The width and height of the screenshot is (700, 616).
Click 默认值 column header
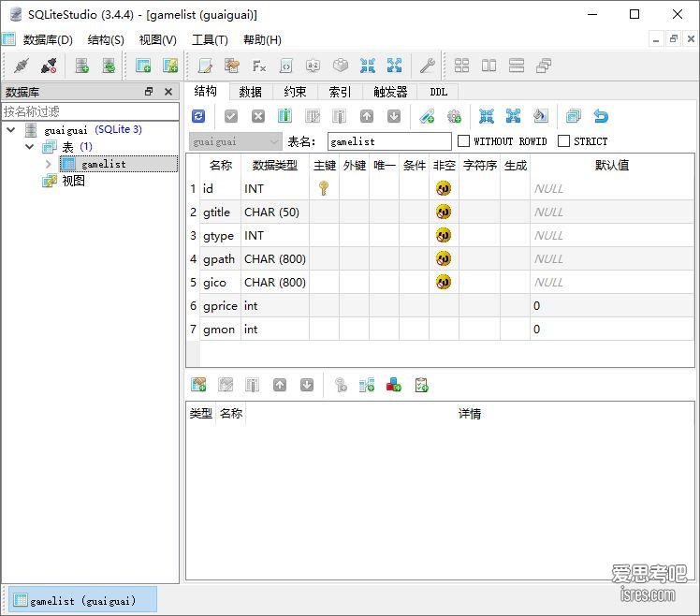pos(612,166)
